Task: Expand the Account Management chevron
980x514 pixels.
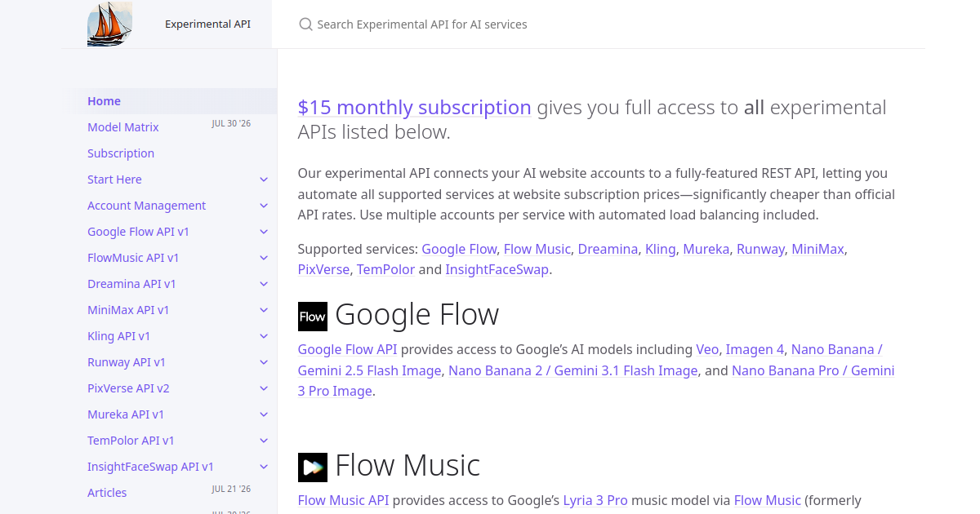Action: (264, 206)
